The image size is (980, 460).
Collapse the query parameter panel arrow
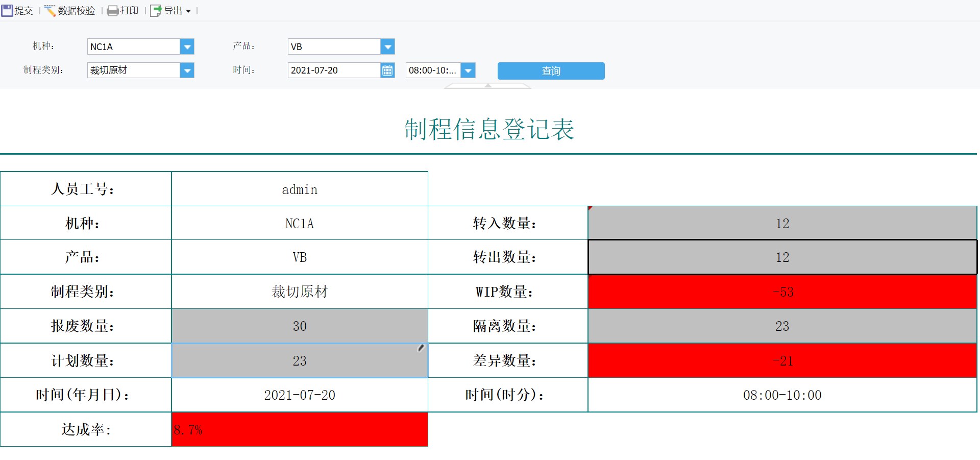pyautogui.click(x=488, y=86)
